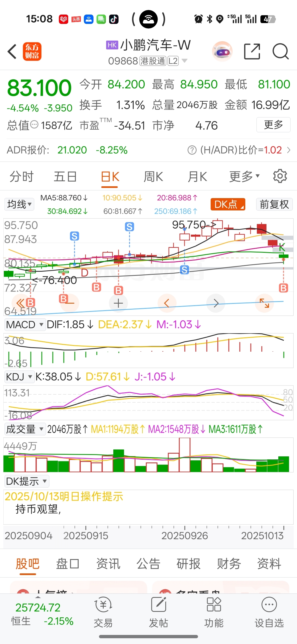Tap the top S sell marker near 95.750
The height and width of the screenshot is (644, 297).
[130, 227]
